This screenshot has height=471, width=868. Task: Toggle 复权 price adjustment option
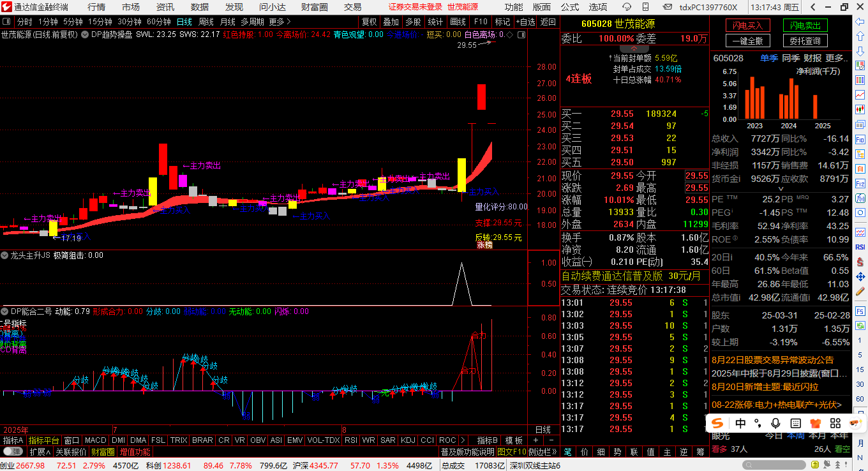pos(369,22)
